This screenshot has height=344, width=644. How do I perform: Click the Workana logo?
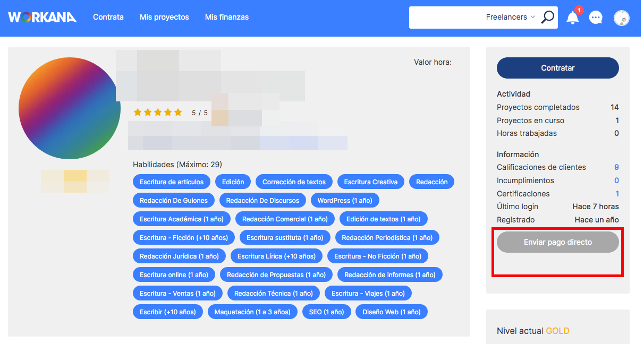click(x=43, y=17)
